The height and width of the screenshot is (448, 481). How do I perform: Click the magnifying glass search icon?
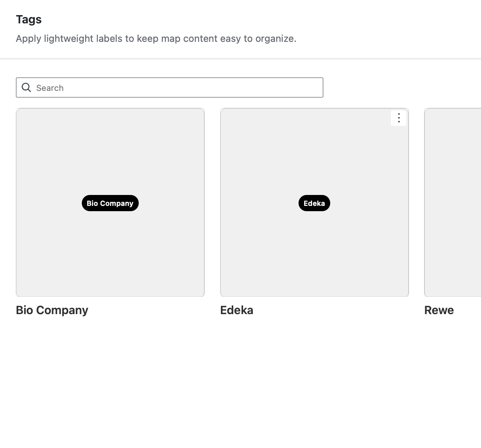click(26, 87)
